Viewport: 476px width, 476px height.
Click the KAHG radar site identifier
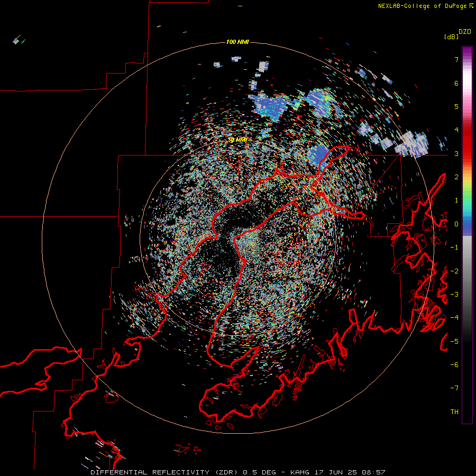tap(300, 472)
